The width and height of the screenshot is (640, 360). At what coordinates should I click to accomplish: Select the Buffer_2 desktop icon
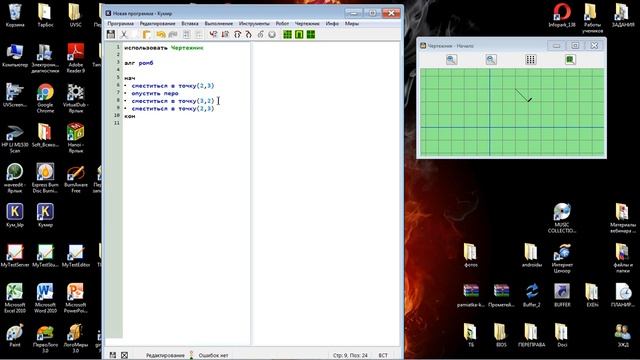[x=531, y=296]
